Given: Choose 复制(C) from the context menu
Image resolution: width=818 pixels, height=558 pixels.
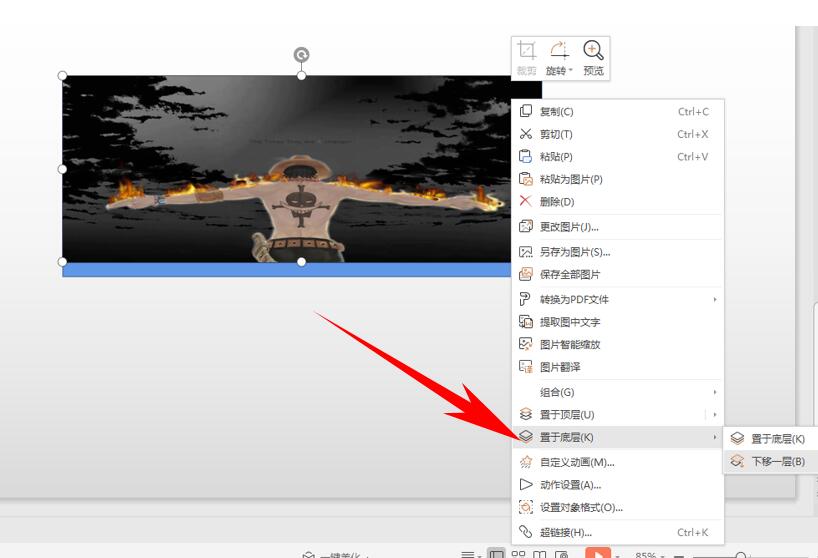Looking at the screenshot, I should click(617, 112).
